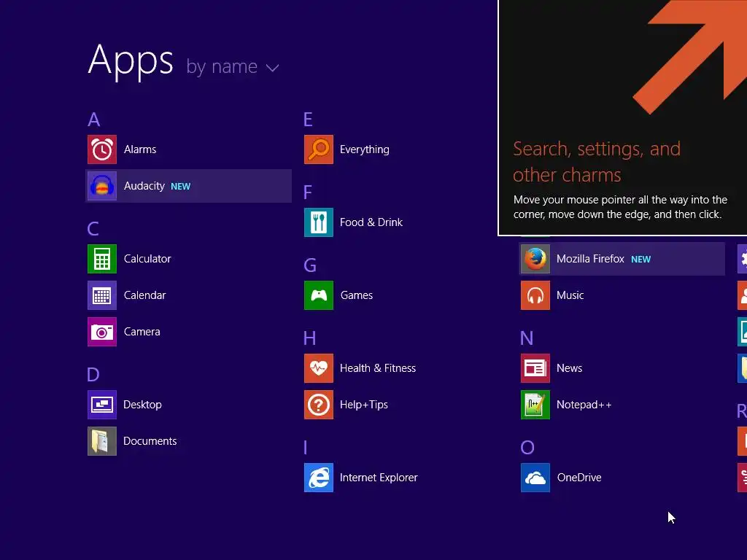Click the letter N group header
This screenshot has width=747, height=560.
tap(527, 338)
